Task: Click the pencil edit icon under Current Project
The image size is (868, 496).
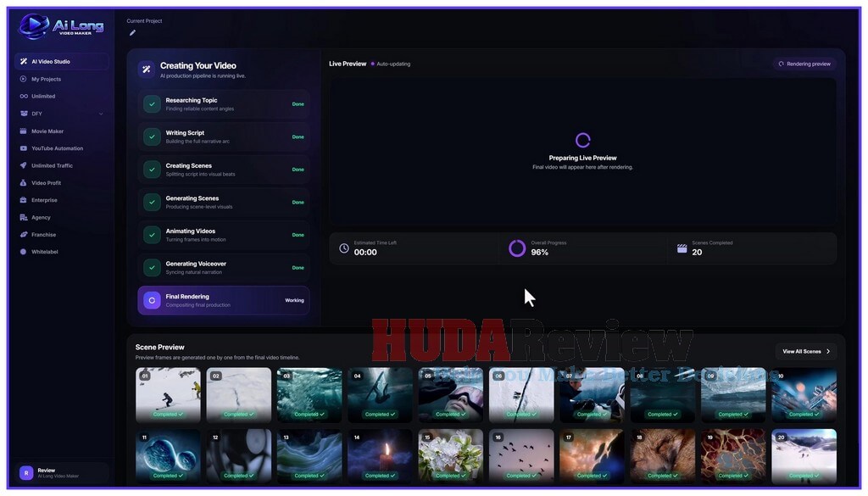Action: click(132, 33)
